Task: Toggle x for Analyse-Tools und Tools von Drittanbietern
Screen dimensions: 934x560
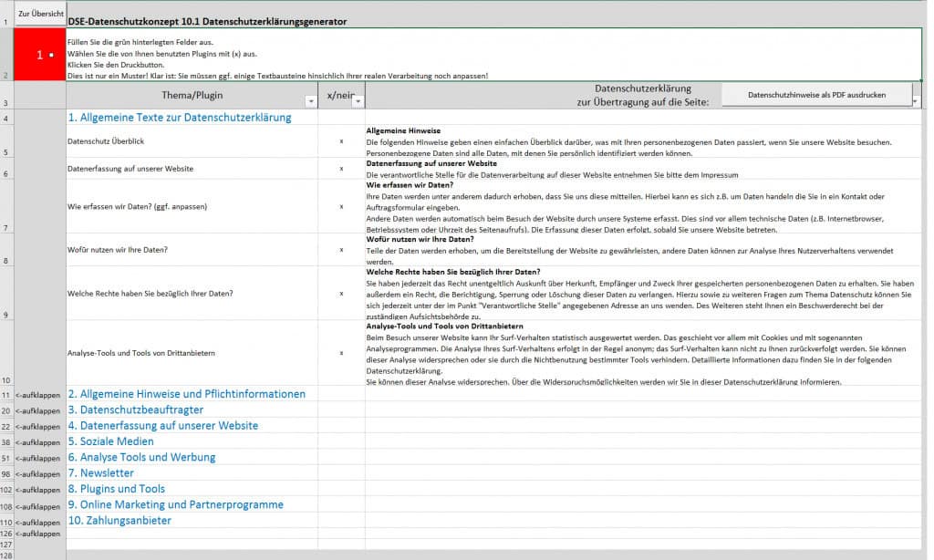Action: (341, 352)
